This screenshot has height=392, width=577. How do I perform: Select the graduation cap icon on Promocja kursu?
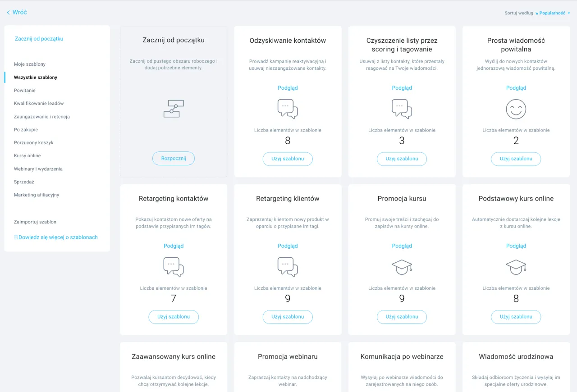tap(402, 267)
